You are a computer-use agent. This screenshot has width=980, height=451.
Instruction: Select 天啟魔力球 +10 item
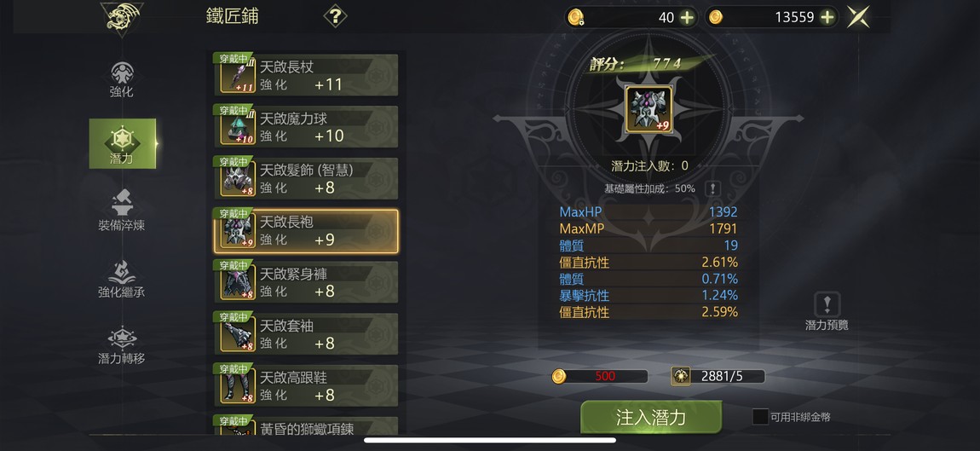[x=306, y=127]
